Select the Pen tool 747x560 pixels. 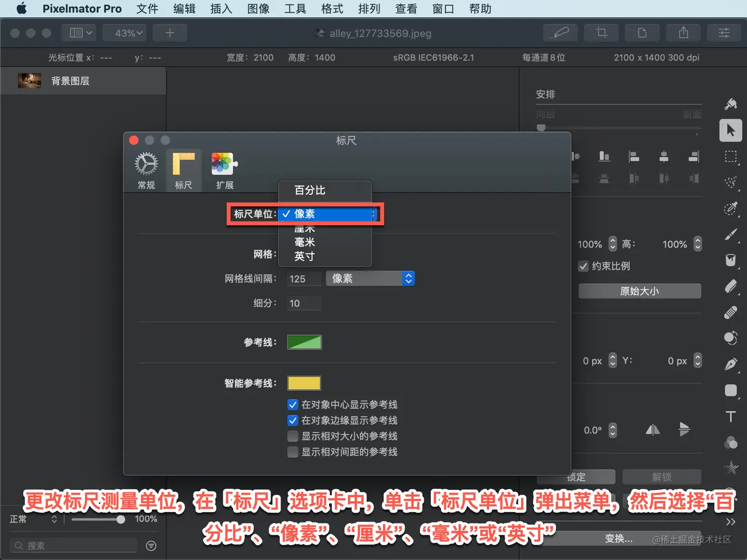(731, 364)
